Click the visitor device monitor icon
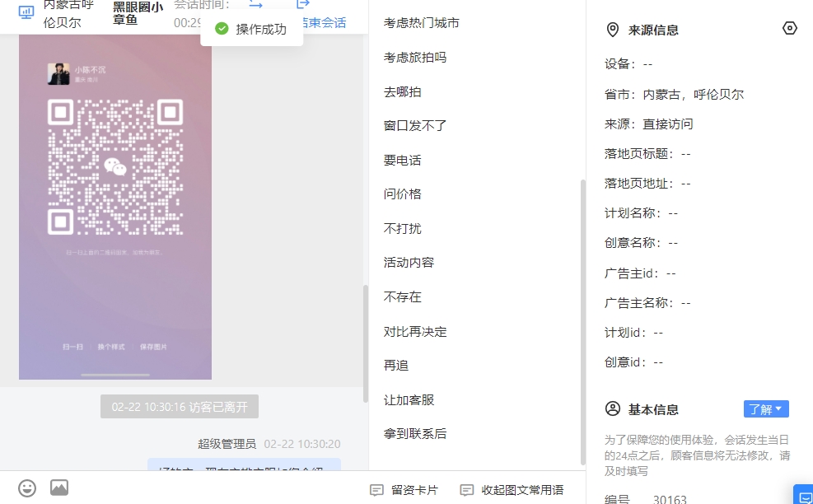 point(26,12)
